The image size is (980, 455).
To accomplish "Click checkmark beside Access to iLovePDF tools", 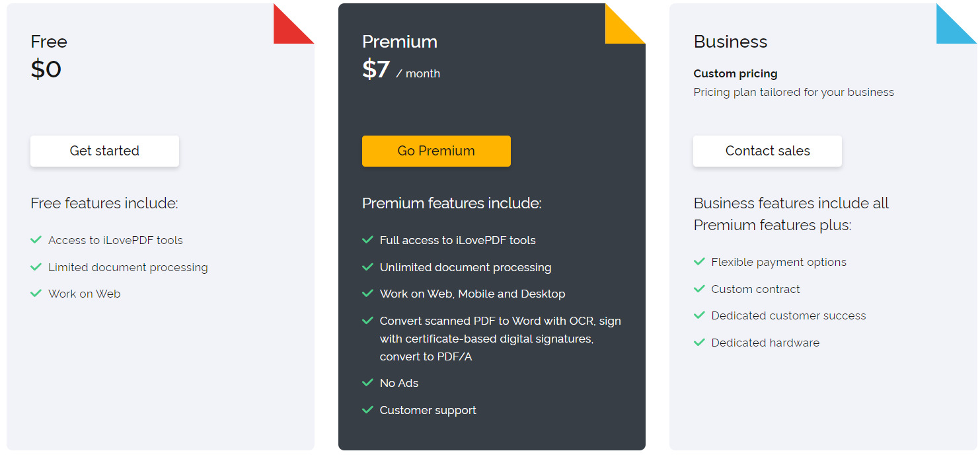I will click(36, 240).
